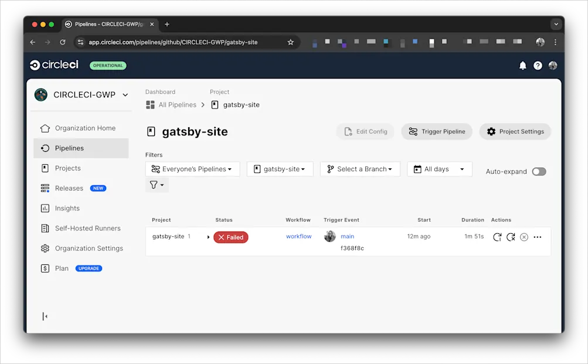The image size is (588, 364).
Task: Click the OPERATIONAL status badge
Action: 108,66
